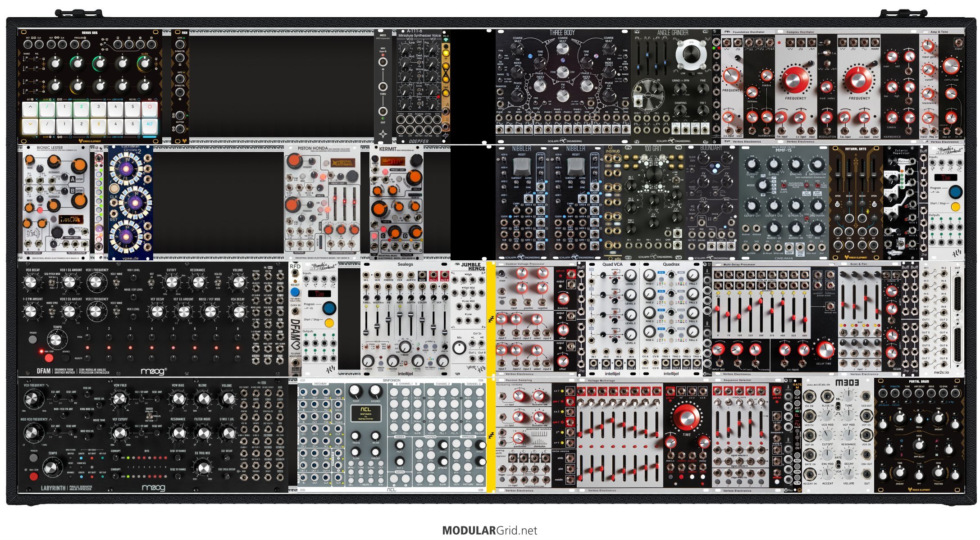Click the DFAM red Run/Stop button
This screenshot has height=540, width=980.
coord(48,358)
